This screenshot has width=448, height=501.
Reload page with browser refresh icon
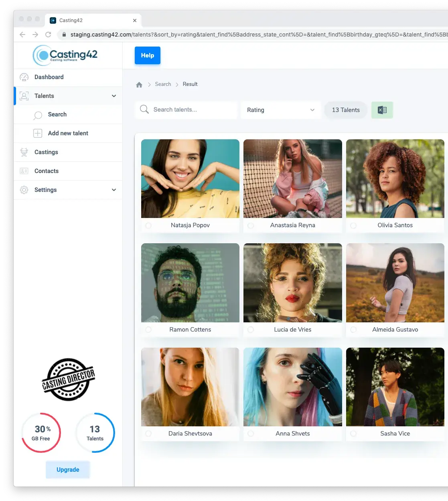[x=48, y=35]
